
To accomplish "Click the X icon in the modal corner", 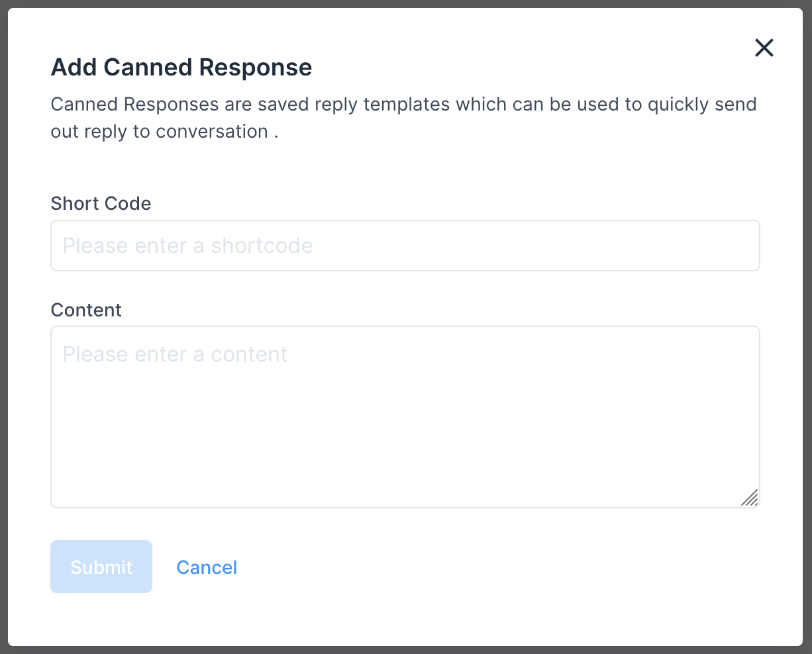I will click(764, 48).
